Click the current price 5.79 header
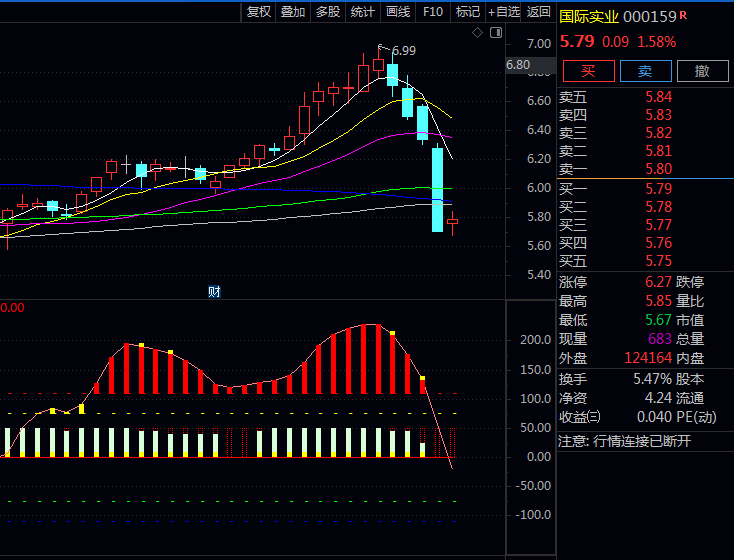 577,42
